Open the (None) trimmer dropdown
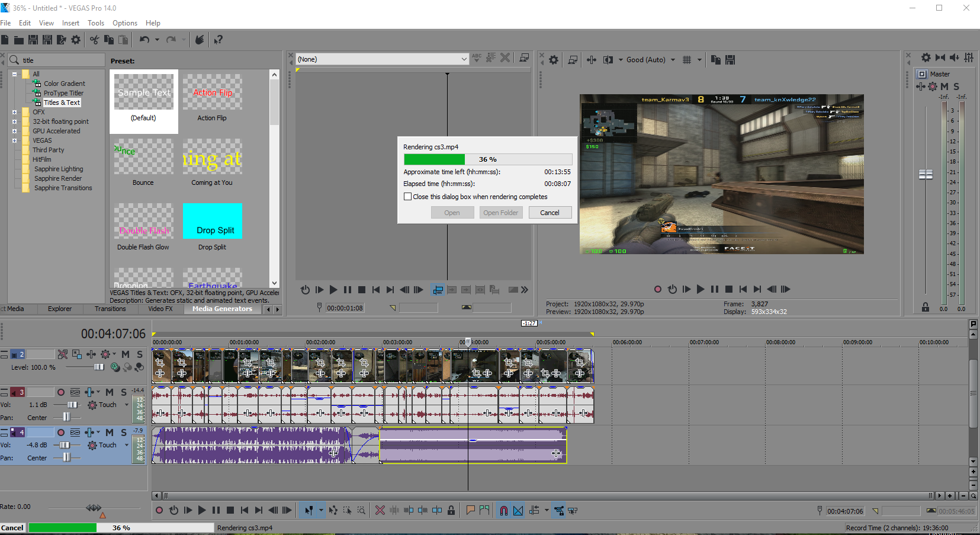The width and height of the screenshot is (980, 535). [464, 59]
